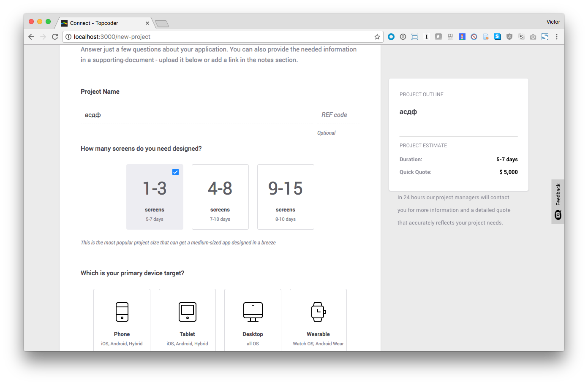
Task: Click the '8-10 days' label
Action: click(x=286, y=219)
